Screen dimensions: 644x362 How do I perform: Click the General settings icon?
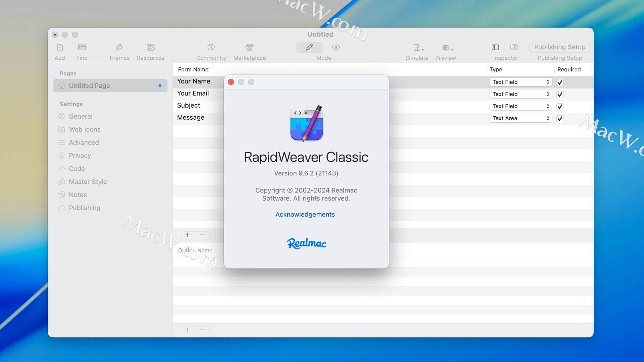62,116
